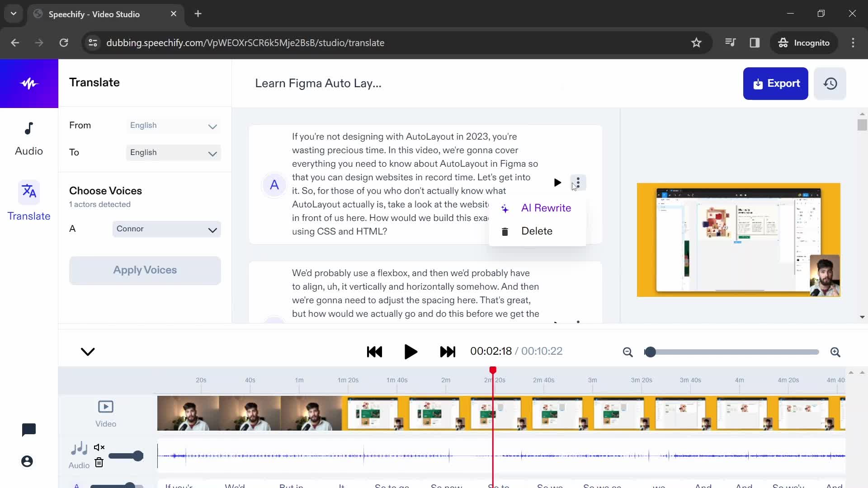This screenshot has width=868, height=488.
Task: Click the speaker A avatar on first segment
Action: tap(274, 185)
